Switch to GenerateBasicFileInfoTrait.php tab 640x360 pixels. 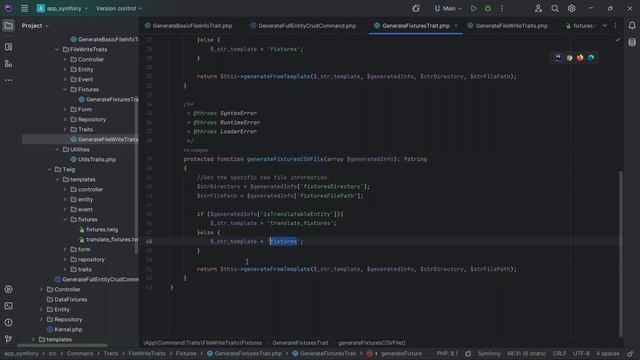point(188,26)
